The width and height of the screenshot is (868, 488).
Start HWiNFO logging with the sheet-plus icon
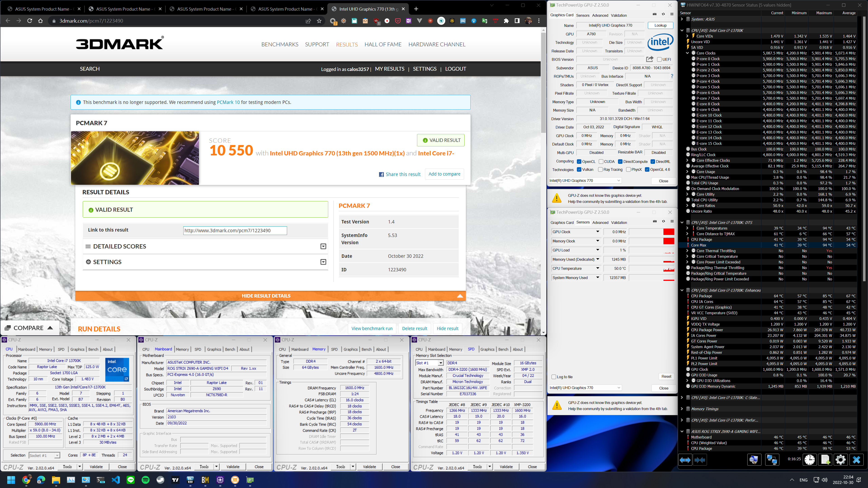tap(825, 460)
